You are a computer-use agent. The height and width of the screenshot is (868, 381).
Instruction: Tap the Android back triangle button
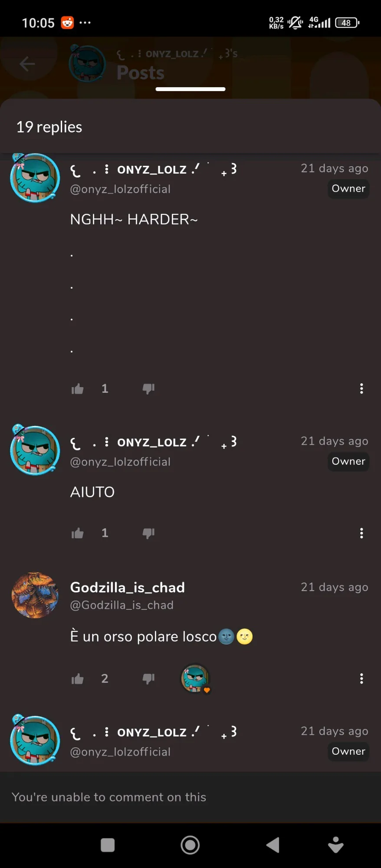point(273,845)
